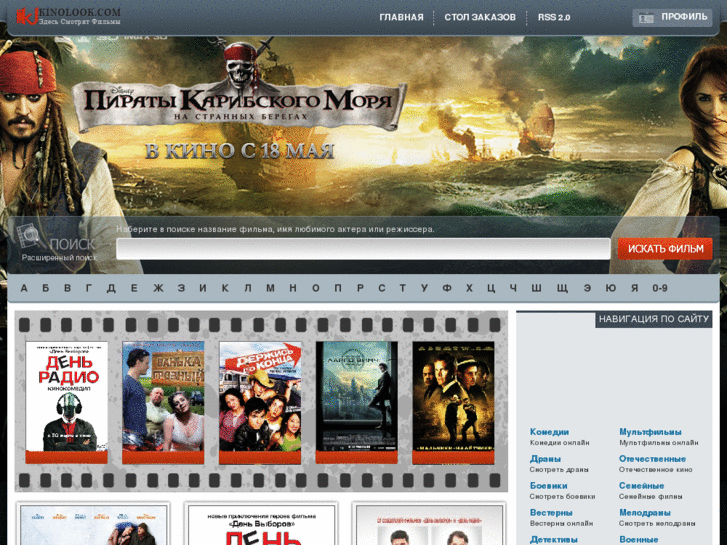Filter films by letter Ш
The image size is (727, 545).
[536, 289]
